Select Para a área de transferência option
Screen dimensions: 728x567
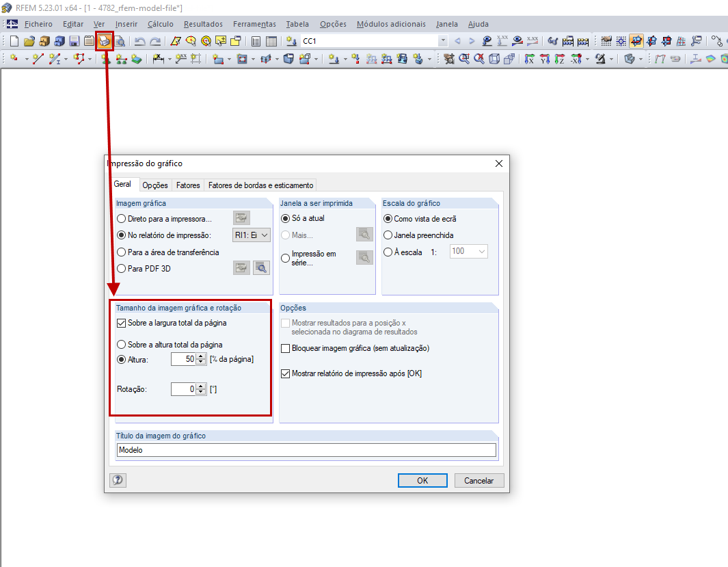tap(121, 252)
